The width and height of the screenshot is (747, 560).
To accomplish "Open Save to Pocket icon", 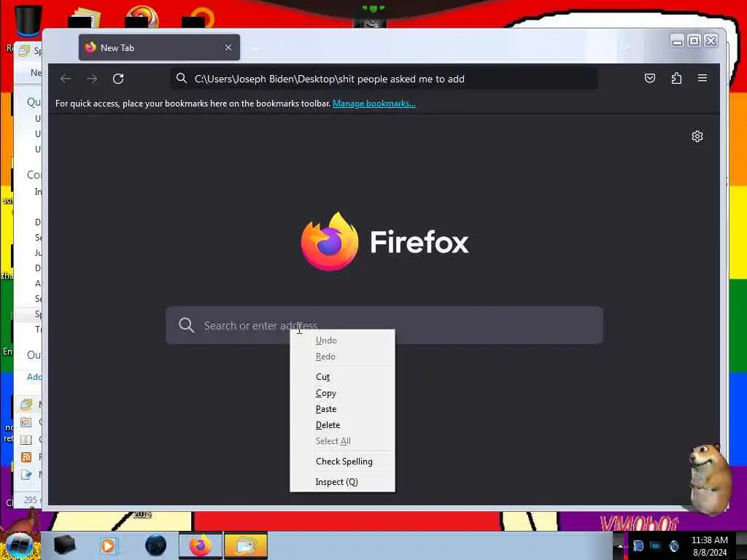I will pos(650,78).
